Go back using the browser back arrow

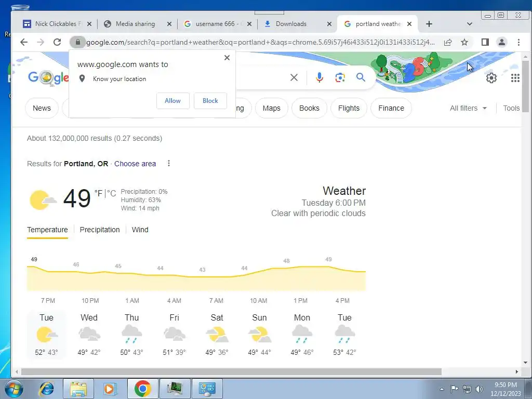24,42
